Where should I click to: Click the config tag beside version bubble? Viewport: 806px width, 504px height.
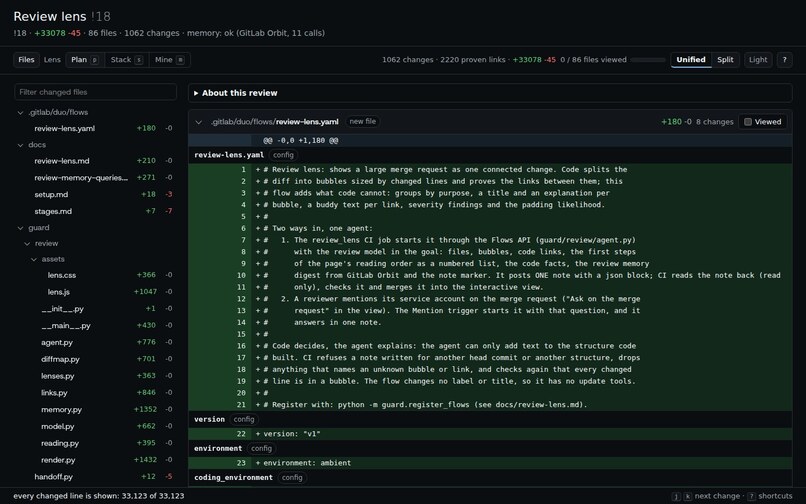point(244,419)
